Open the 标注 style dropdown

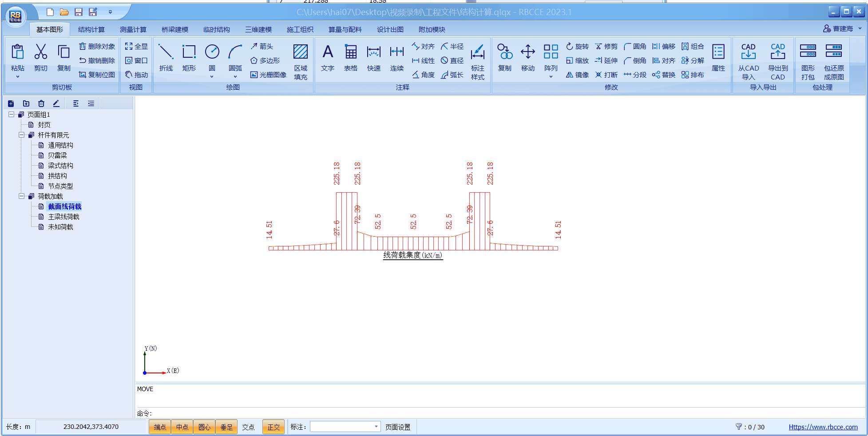coord(376,427)
